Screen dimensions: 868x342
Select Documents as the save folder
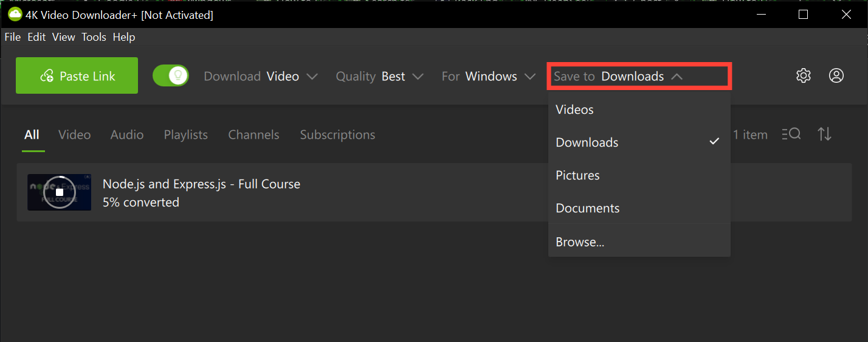[x=587, y=208]
